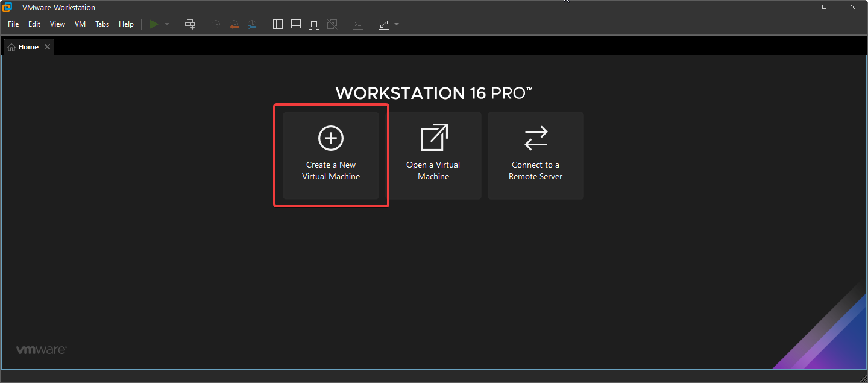Click Create a New Virtual Machine

click(331, 156)
